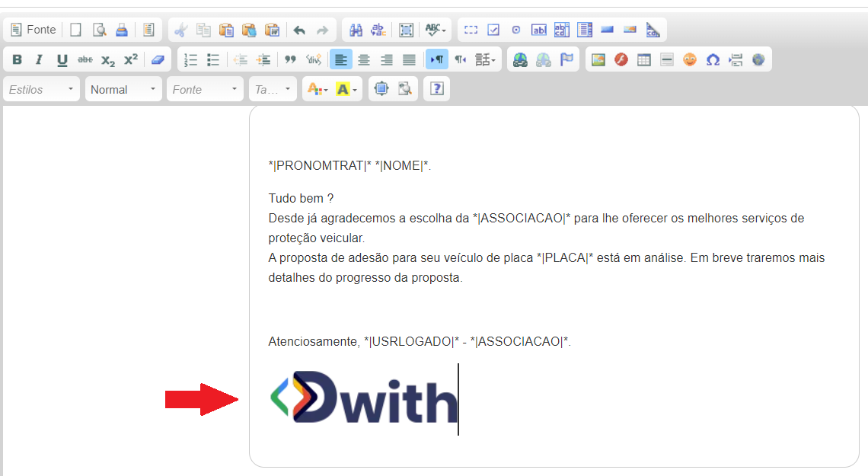Insert a form button element
The image size is (868, 476).
point(608,30)
